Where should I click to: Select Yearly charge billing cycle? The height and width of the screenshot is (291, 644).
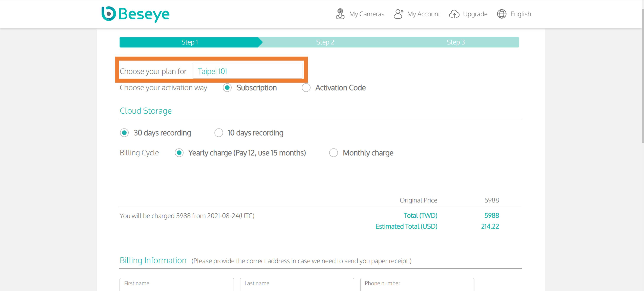point(179,153)
